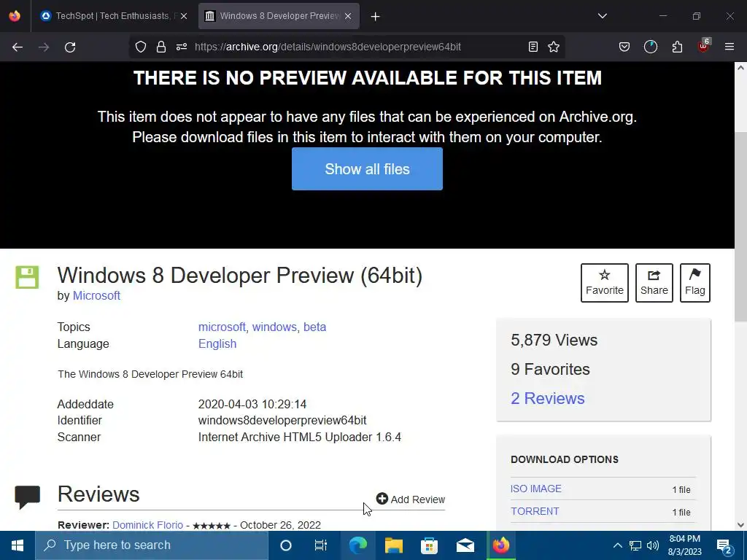Close the Windows 8 Developer Preview tab

pos(348,16)
